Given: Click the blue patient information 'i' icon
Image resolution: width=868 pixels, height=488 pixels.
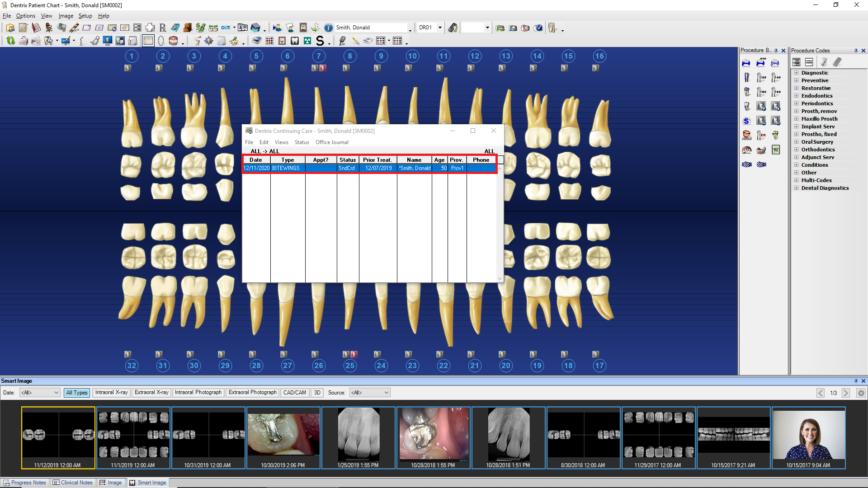Looking at the screenshot, I should coord(329,28).
